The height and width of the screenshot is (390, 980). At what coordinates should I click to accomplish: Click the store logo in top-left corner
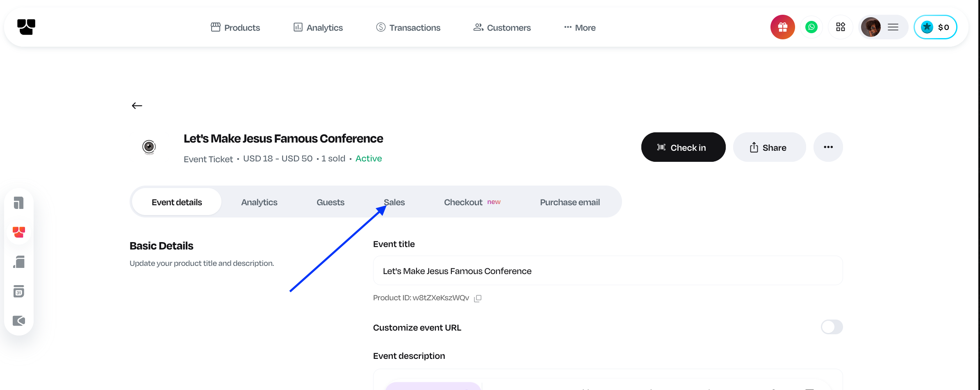point(26,27)
